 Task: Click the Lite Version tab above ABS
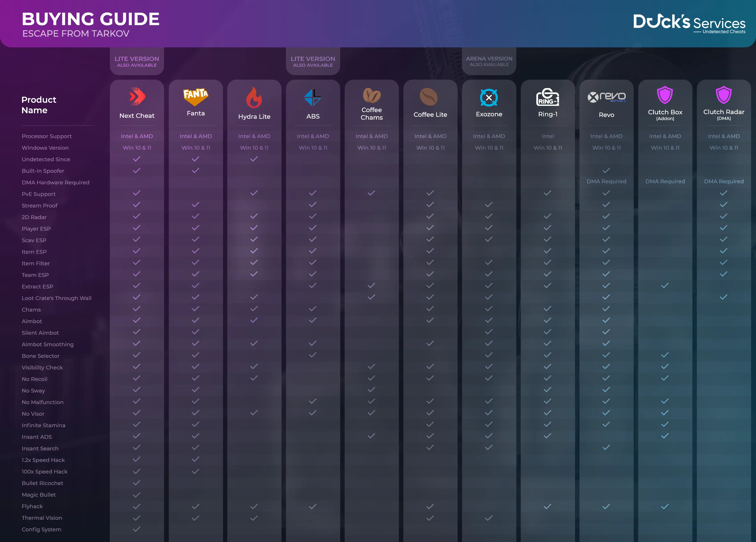[313, 61]
